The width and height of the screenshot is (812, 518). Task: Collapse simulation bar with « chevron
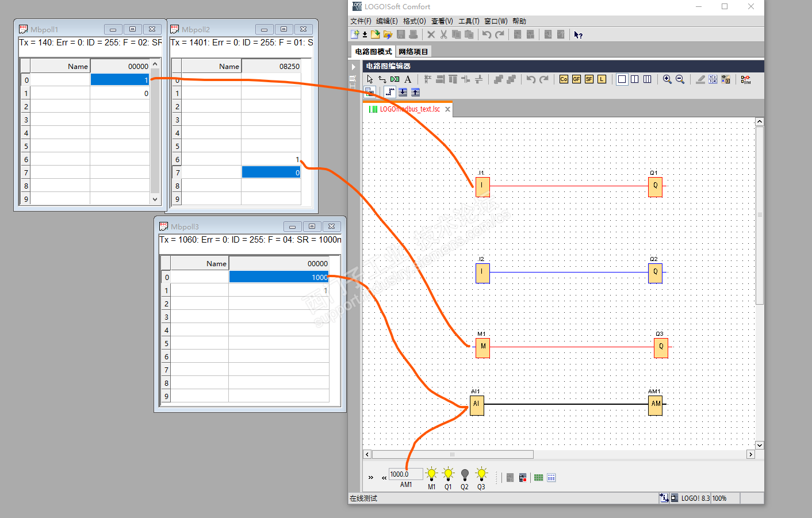pyautogui.click(x=384, y=477)
